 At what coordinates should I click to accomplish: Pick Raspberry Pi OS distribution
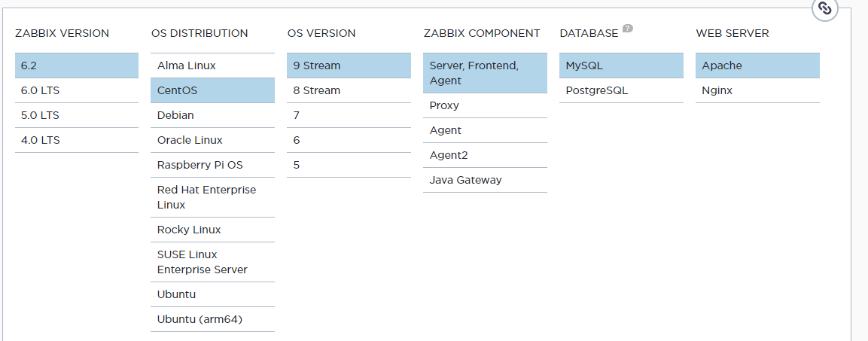click(212, 165)
